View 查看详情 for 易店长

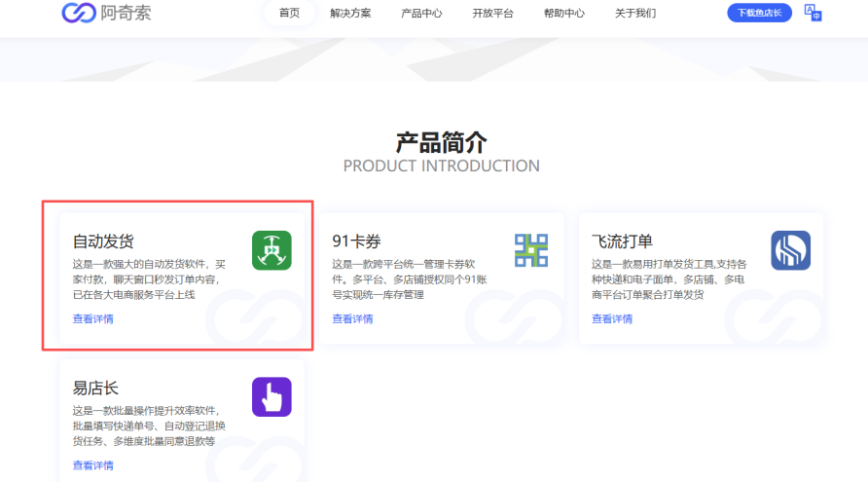click(93, 465)
